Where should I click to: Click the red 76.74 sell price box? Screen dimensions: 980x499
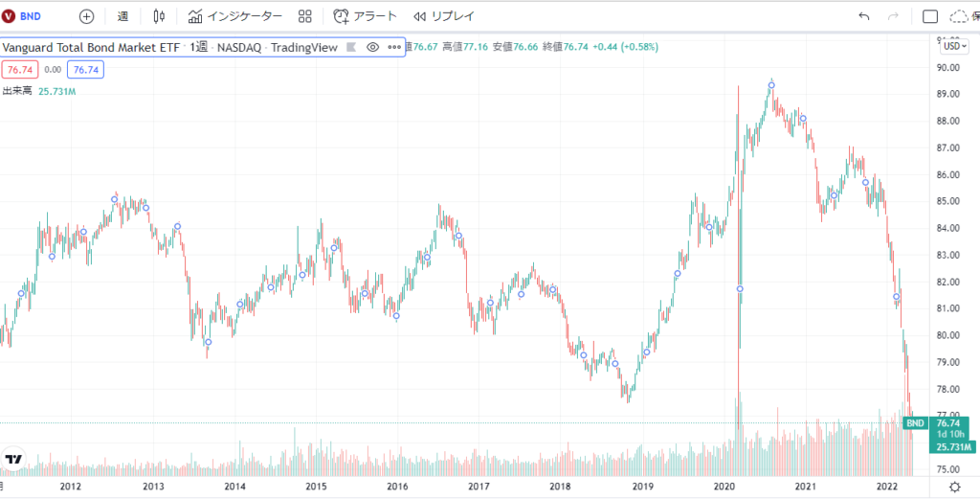(21, 69)
